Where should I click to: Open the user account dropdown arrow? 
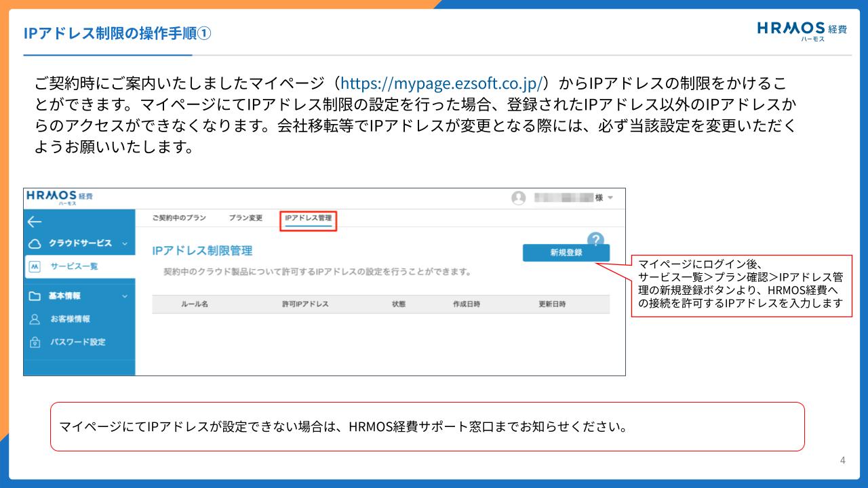point(610,198)
